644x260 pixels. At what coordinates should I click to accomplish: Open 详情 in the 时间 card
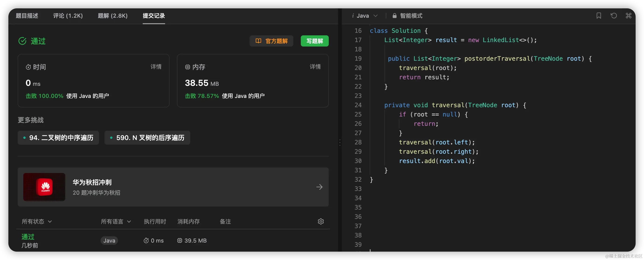pos(156,67)
